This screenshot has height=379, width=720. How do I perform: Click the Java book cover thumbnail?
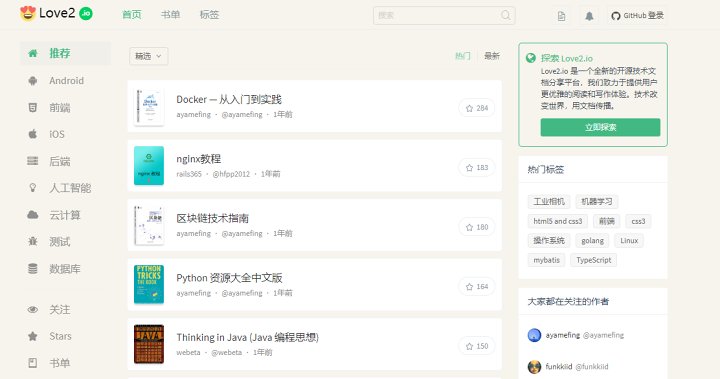coord(149,344)
